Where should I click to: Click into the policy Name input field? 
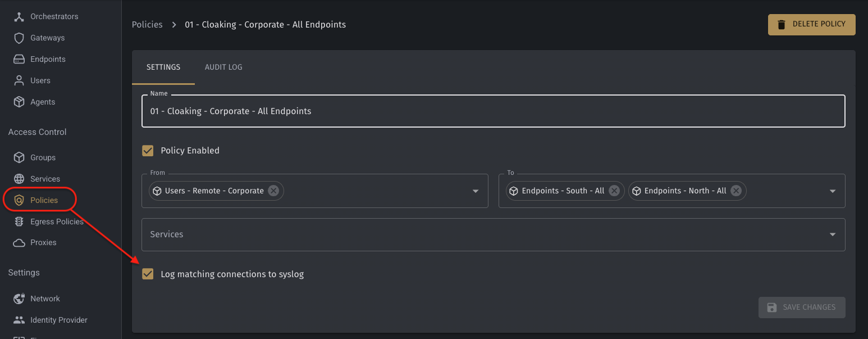tap(493, 111)
